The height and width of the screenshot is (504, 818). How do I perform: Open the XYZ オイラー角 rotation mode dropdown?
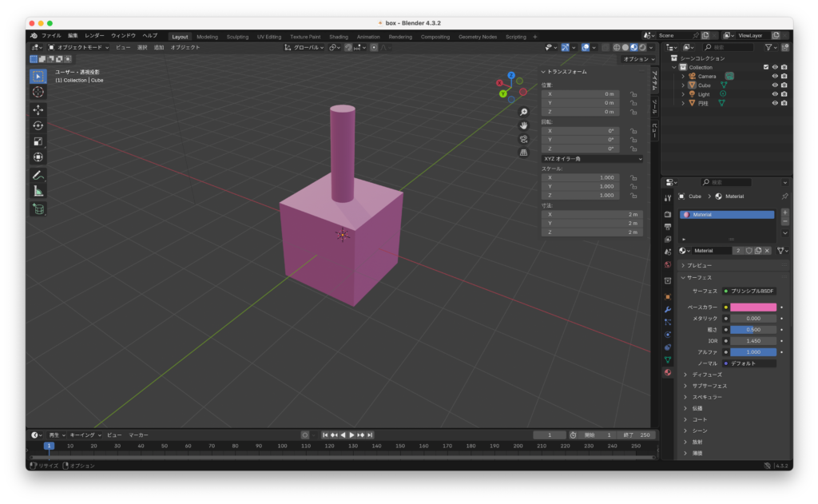coord(591,159)
